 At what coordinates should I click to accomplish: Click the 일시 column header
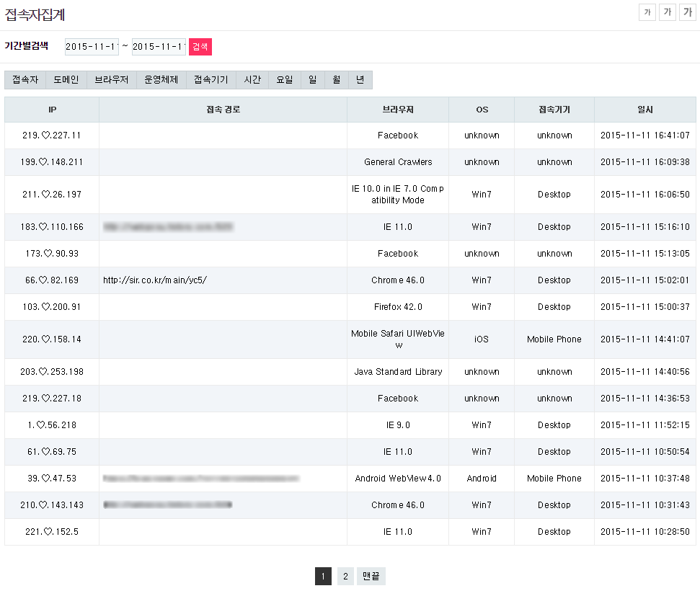pos(645,110)
